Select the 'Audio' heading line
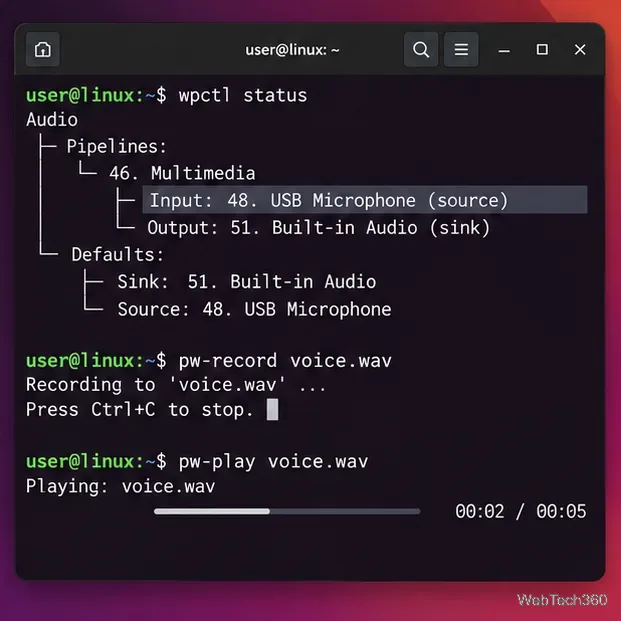The height and width of the screenshot is (621, 621). (52, 120)
